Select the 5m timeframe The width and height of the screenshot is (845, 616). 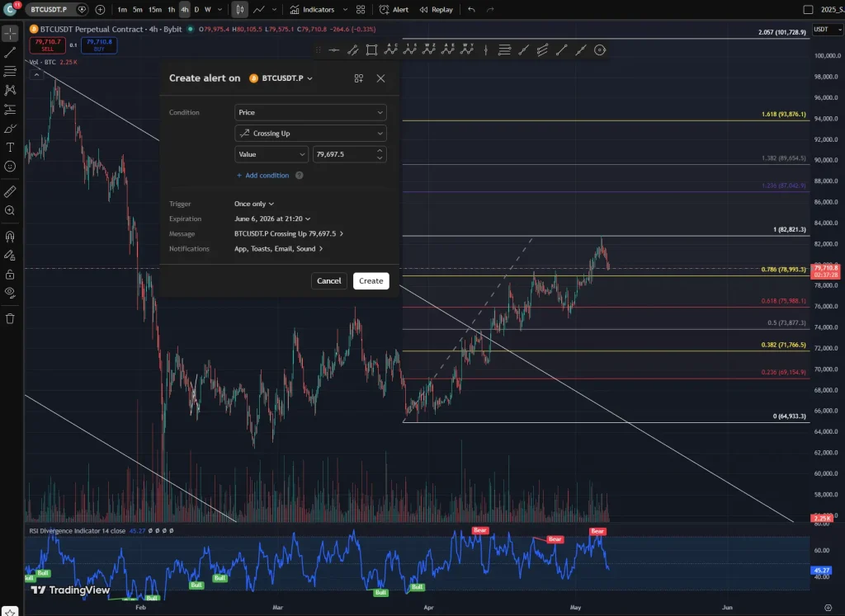click(x=138, y=10)
